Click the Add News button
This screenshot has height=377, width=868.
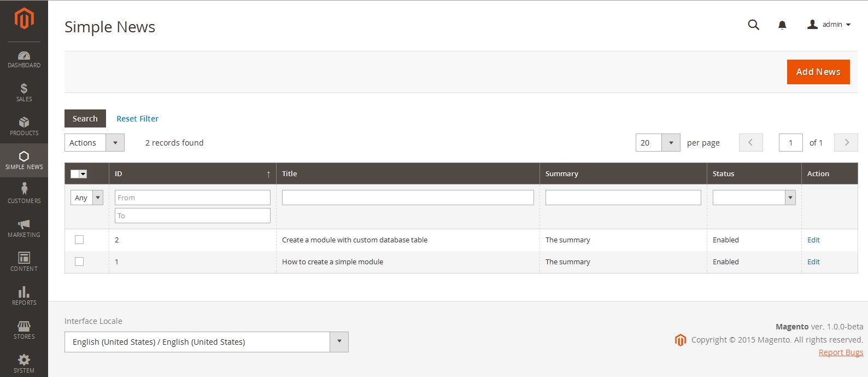(x=818, y=72)
